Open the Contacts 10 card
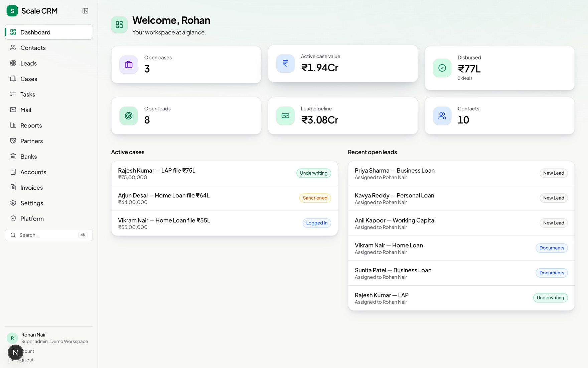Screen dimensions: 588x368 click(x=499, y=116)
